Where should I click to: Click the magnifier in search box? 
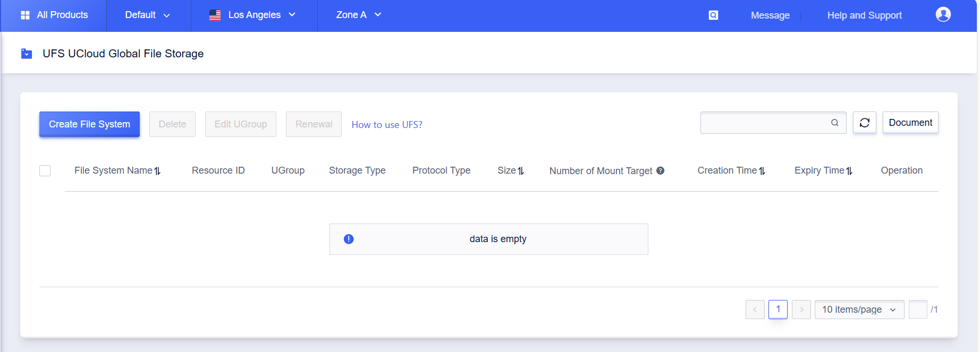pyautogui.click(x=835, y=123)
